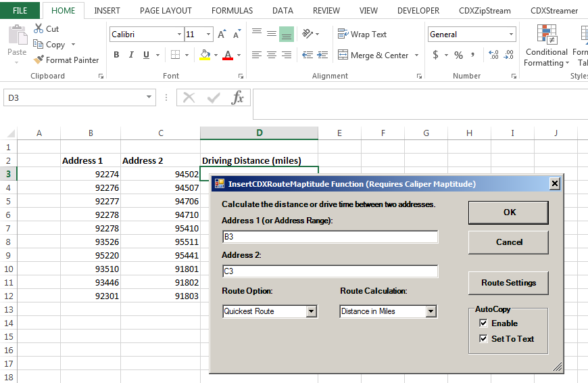Open Route Settings from the dialog
This screenshot has width=588, height=383.
(x=508, y=283)
